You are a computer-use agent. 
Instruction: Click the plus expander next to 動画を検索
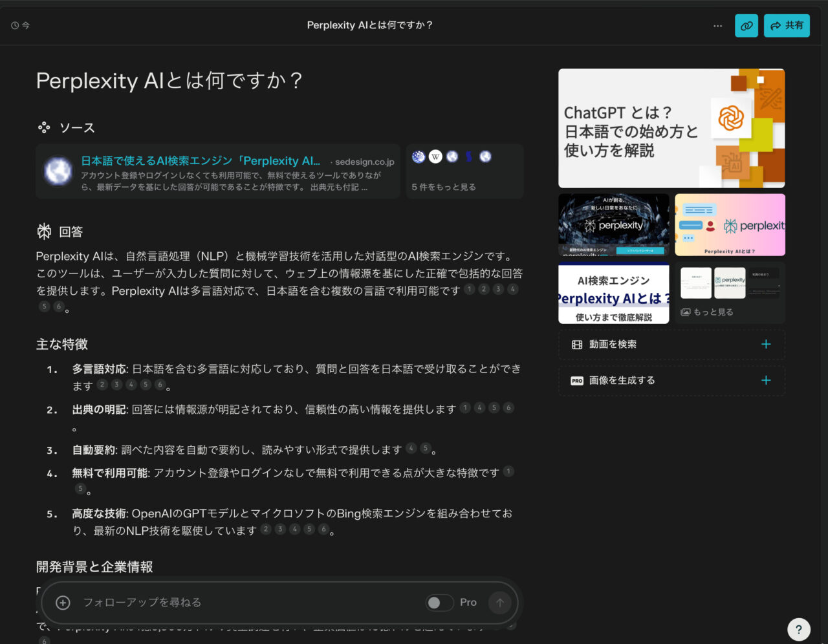[x=765, y=344]
